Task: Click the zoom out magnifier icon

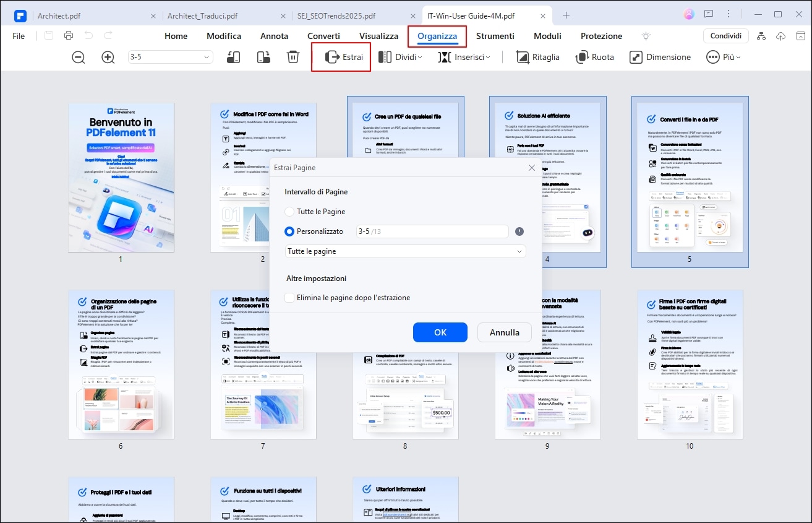Action: click(79, 57)
